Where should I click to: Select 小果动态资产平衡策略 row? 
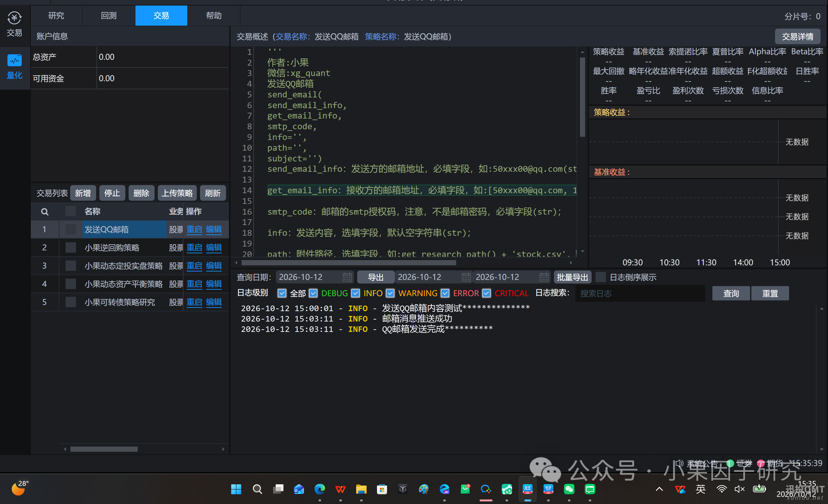130,284
